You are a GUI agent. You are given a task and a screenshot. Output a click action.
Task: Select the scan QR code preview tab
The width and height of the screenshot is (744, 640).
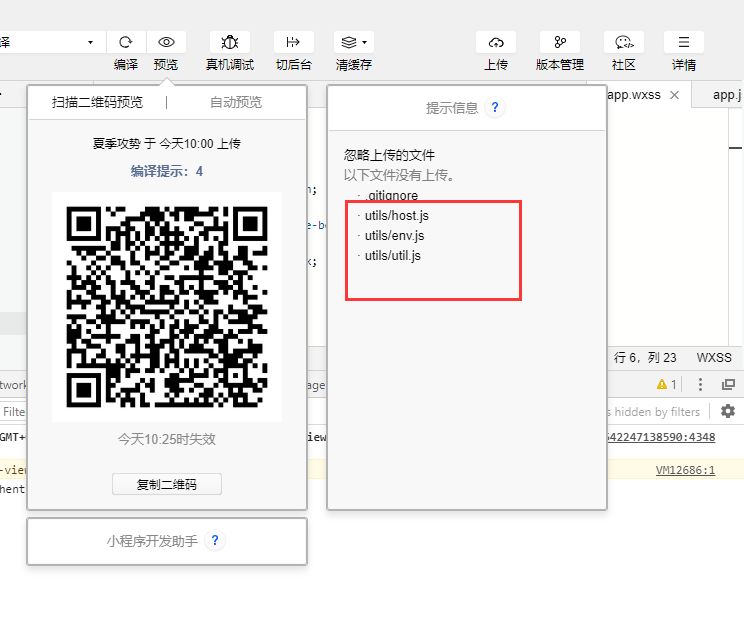(97, 102)
